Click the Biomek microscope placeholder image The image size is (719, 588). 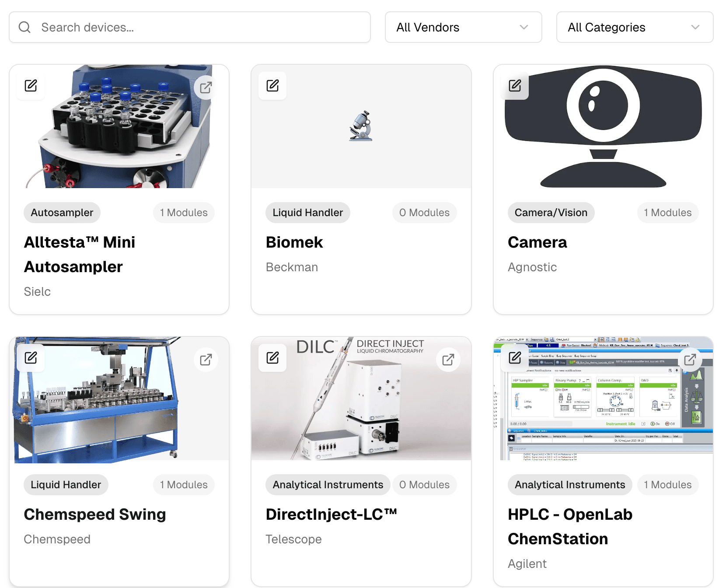(361, 126)
